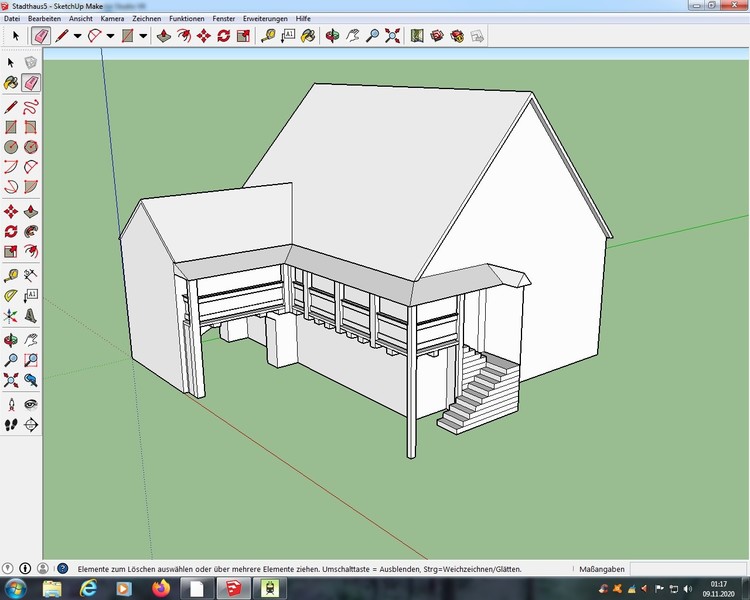Open the Arc tool dropdown arrow
Image resolution: width=750 pixels, height=600 pixels.
coord(110,36)
